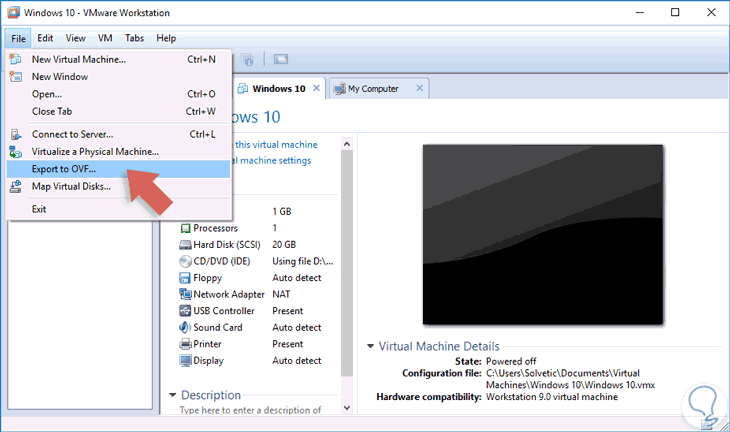Click the New Virtual Machine icon
The height and width of the screenshot is (432, 730).
click(15, 59)
